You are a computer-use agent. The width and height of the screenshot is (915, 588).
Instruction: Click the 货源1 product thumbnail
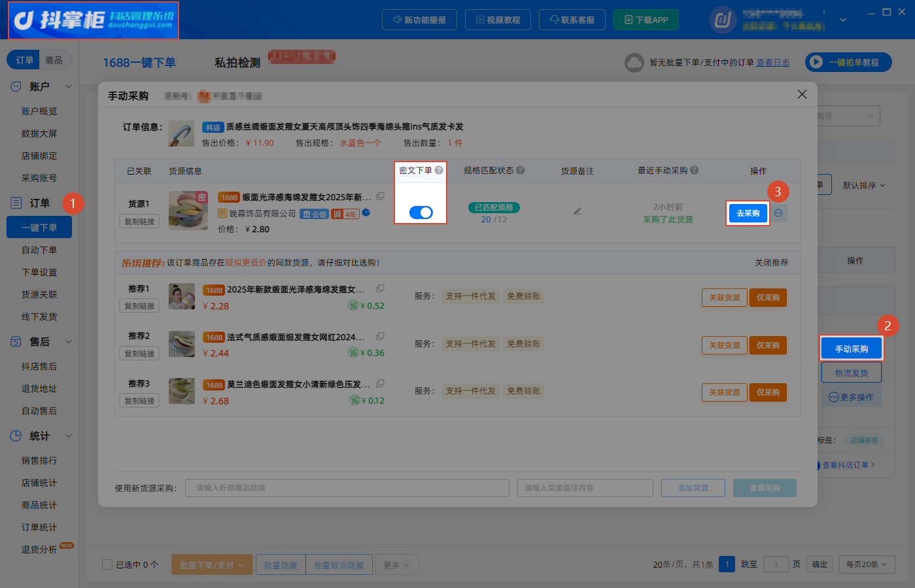[188, 210]
